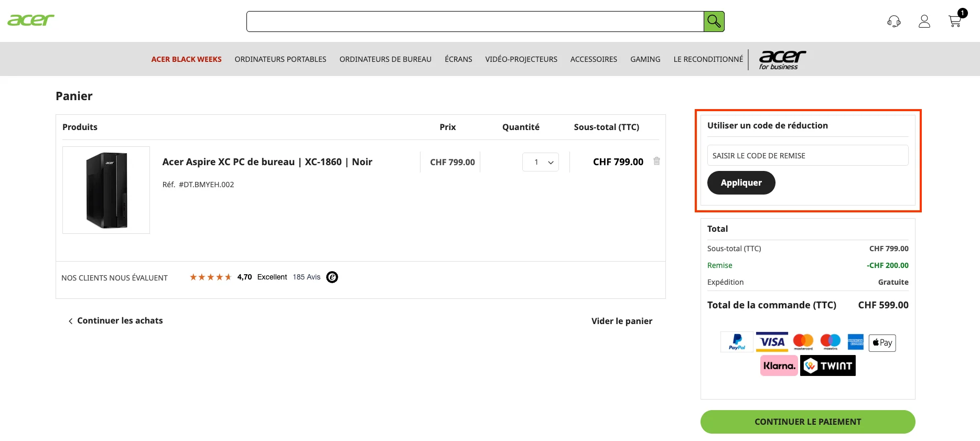This screenshot has width=980, height=441.
Task: Click the Réf. #DT.BMYEH.002 text
Action: click(198, 185)
